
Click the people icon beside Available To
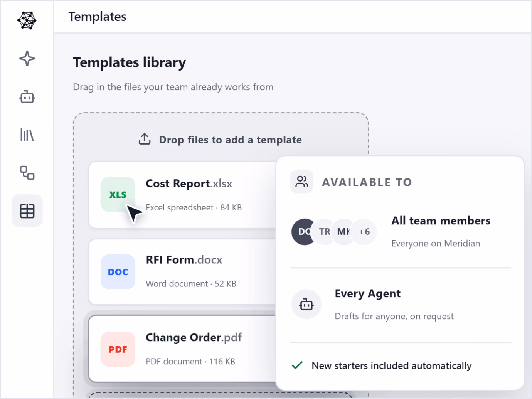pos(302,182)
